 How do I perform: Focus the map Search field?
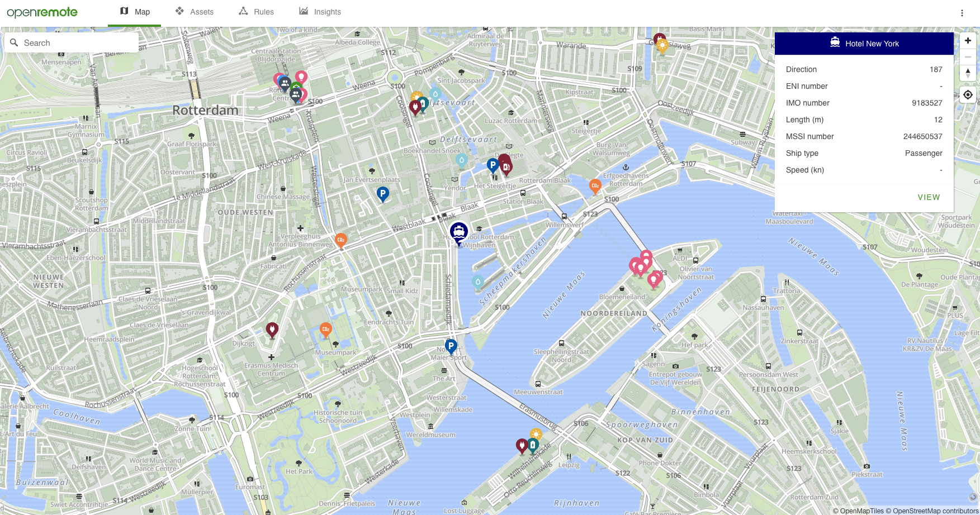point(72,42)
